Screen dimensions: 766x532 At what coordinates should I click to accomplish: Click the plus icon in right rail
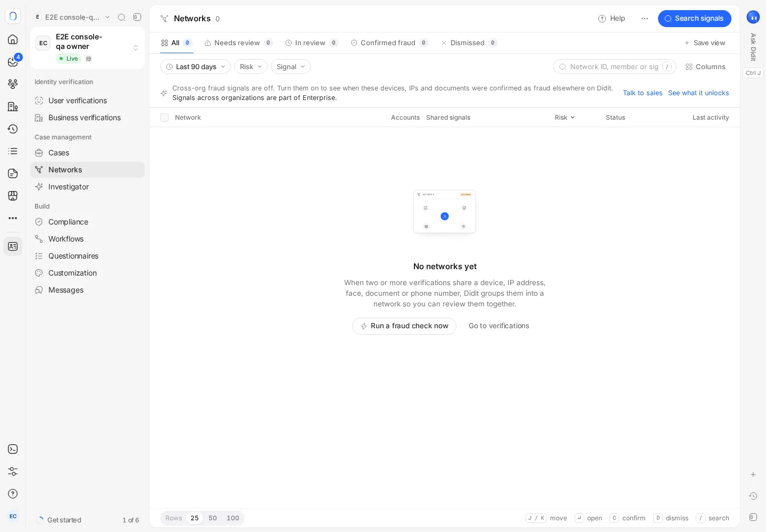(x=753, y=475)
